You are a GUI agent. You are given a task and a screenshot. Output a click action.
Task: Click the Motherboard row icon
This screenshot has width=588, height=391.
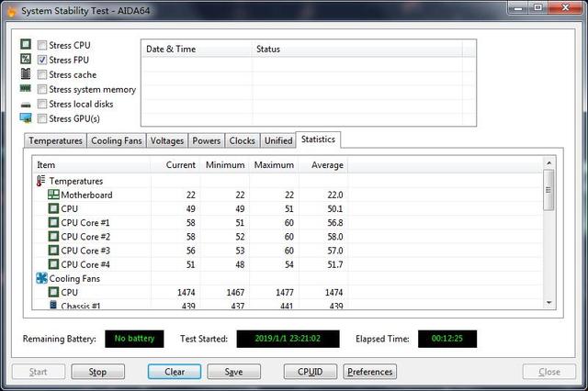(53, 195)
